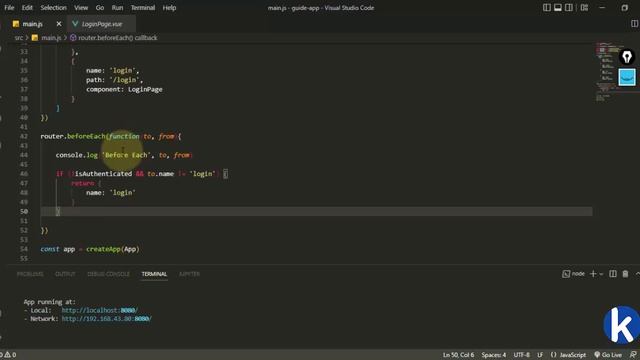
Task: Change indentation via Spaces: 4
Action: pos(493,355)
